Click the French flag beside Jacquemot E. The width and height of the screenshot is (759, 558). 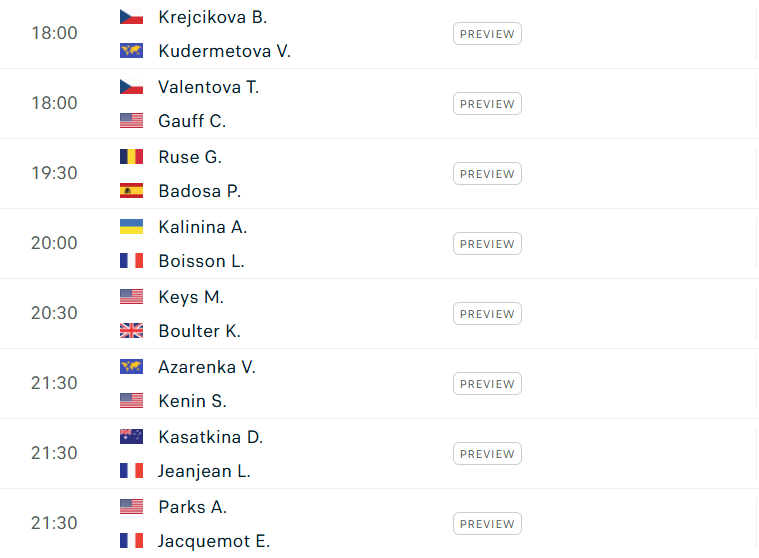click(131, 541)
